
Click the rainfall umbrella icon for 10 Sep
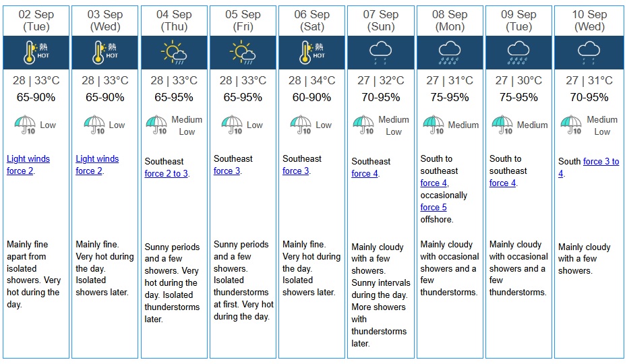click(572, 125)
